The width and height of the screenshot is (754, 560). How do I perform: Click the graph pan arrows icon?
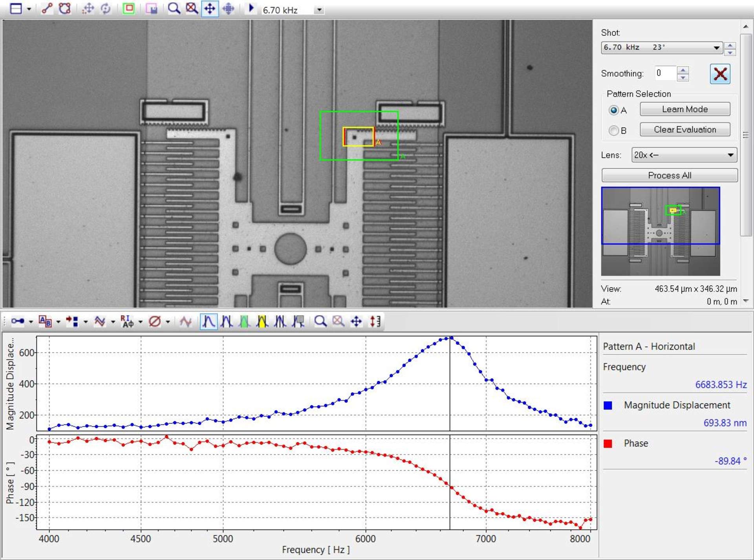pyautogui.click(x=356, y=322)
